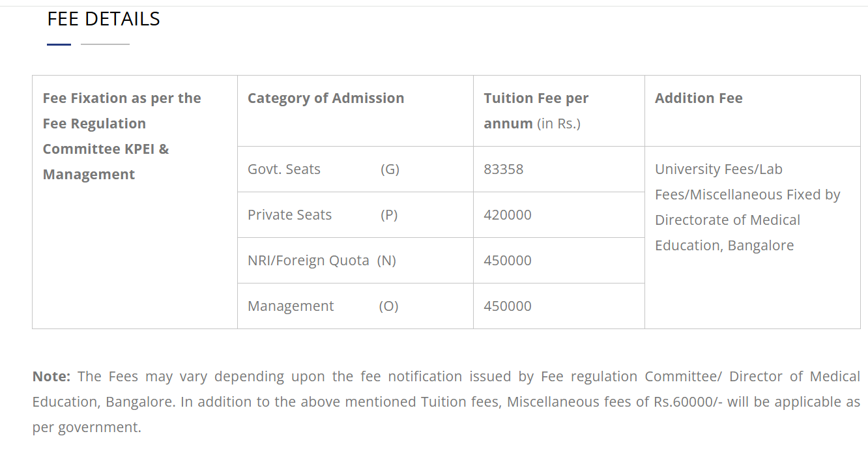868x451 pixels.
Task: Click the Govt. Seats (G) cell
Action: click(x=323, y=169)
